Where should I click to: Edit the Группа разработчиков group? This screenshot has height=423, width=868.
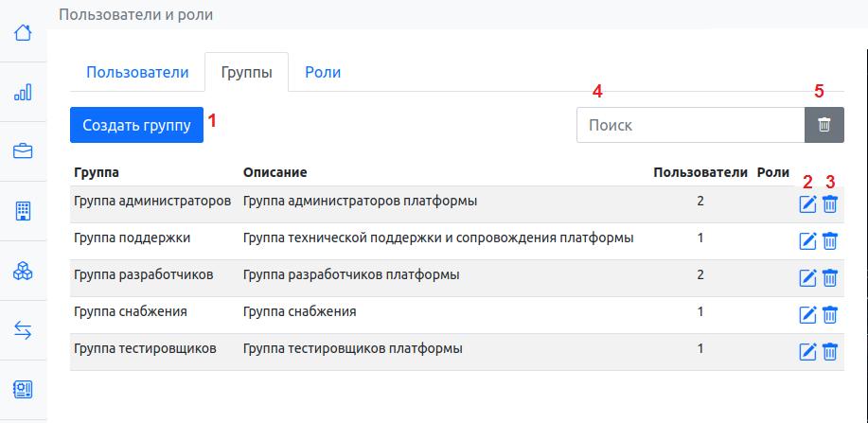coord(808,278)
